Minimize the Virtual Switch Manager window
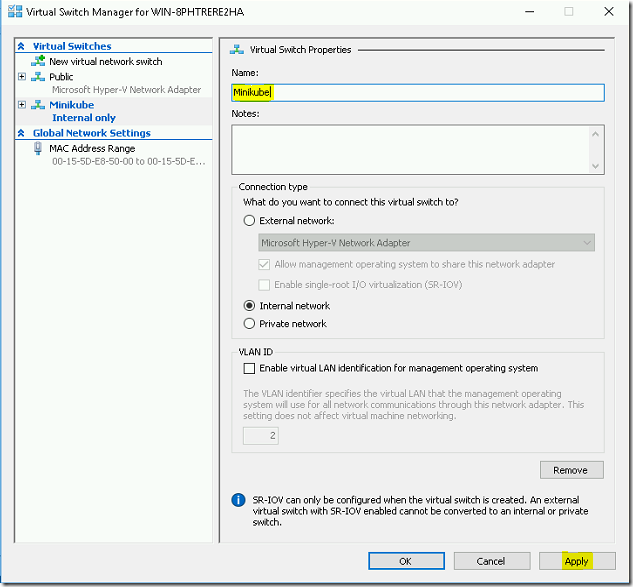Image resolution: width=633 pixels, height=587 pixels. (530, 12)
